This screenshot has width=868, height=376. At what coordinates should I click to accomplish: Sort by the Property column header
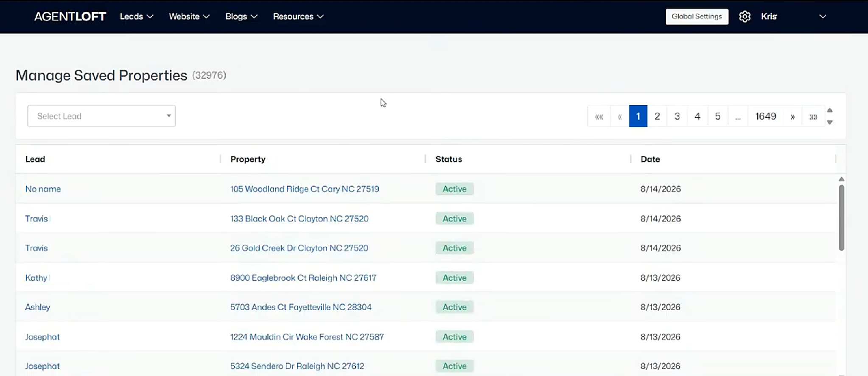coord(248,159)
